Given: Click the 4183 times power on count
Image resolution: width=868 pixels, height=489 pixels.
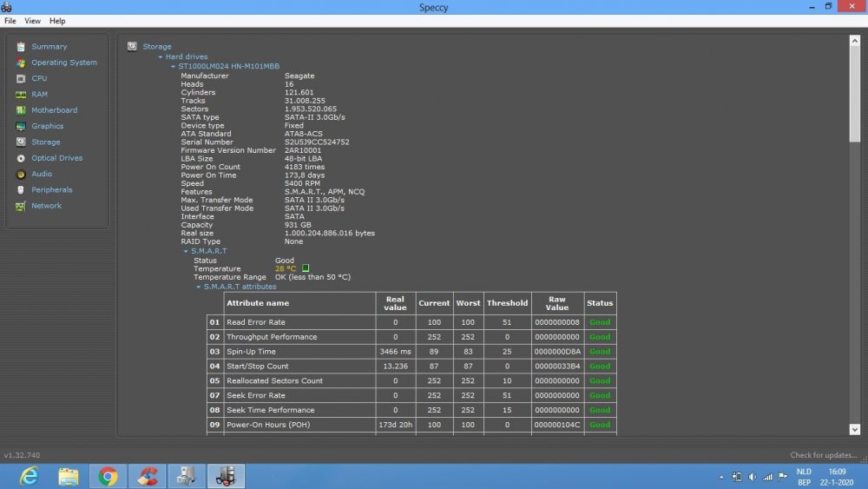Looking at the screenshot, I should pos(305,167).
